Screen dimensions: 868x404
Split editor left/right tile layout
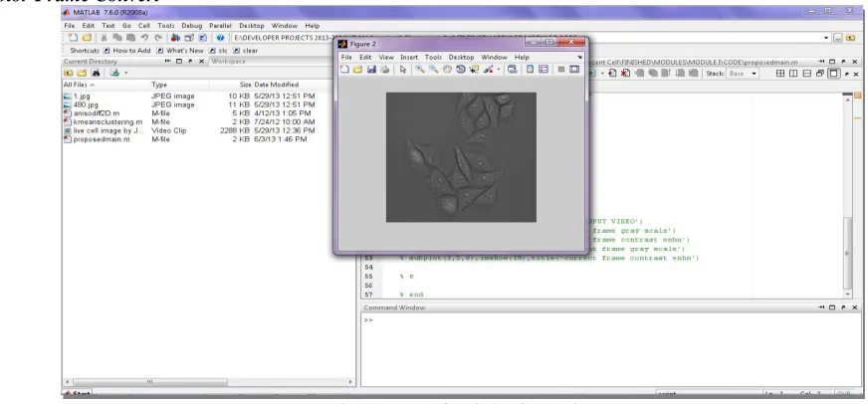click(793, 73)
